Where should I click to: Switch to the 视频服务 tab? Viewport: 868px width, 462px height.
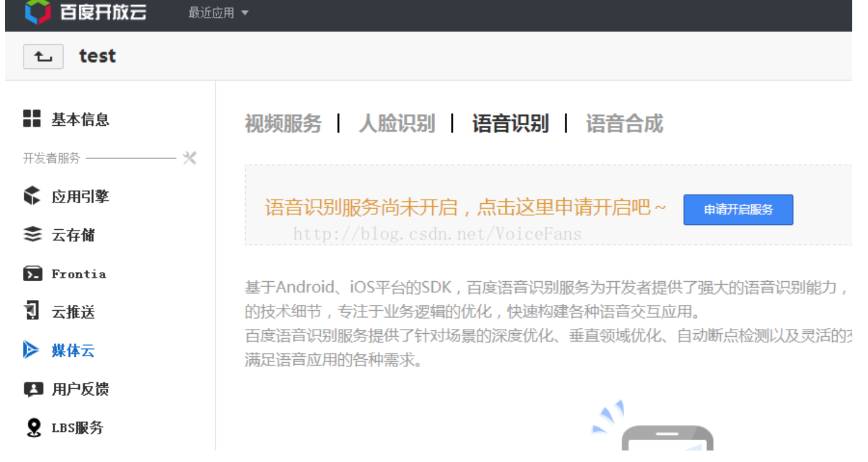(x=283, y=123)
